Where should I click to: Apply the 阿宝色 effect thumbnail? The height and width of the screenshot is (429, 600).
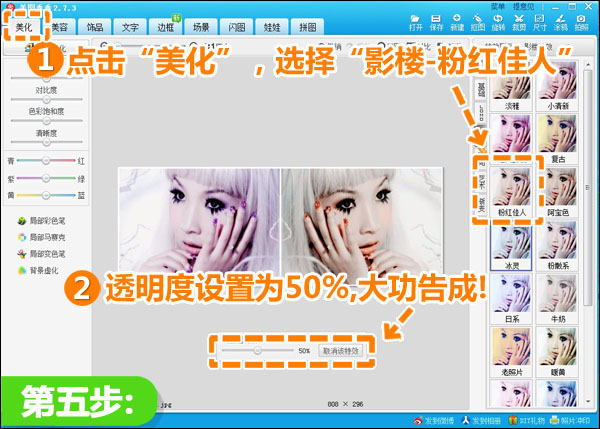(x=557, y=192)
